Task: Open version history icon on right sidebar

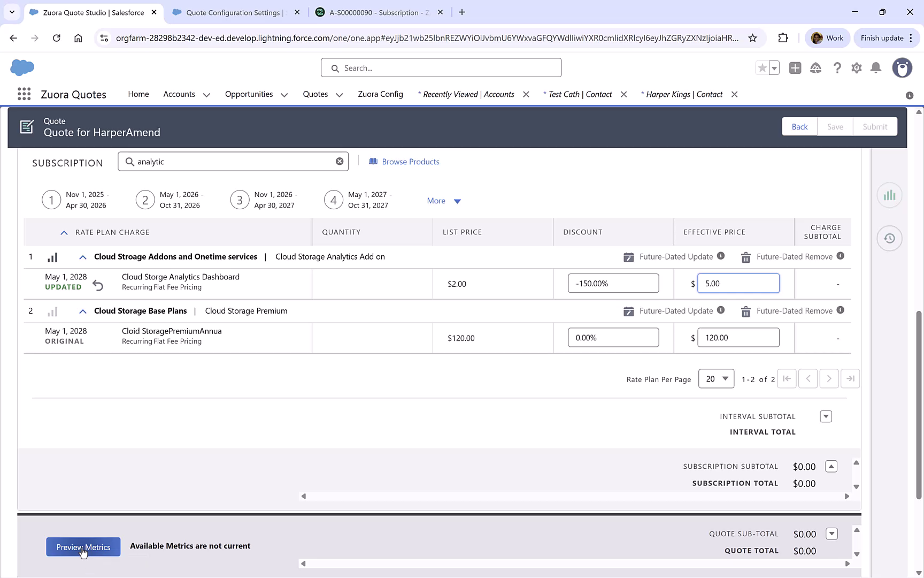Action: point(889,238)
